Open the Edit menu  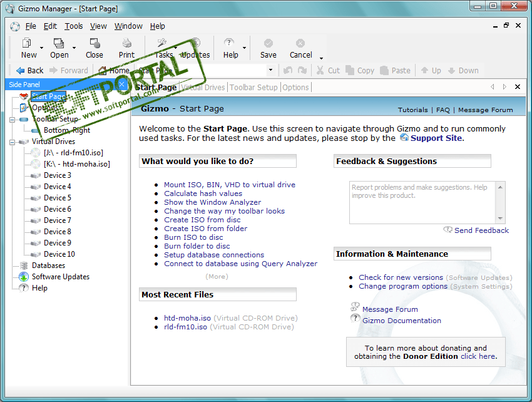pyautogui.click(x=50, y=26)
